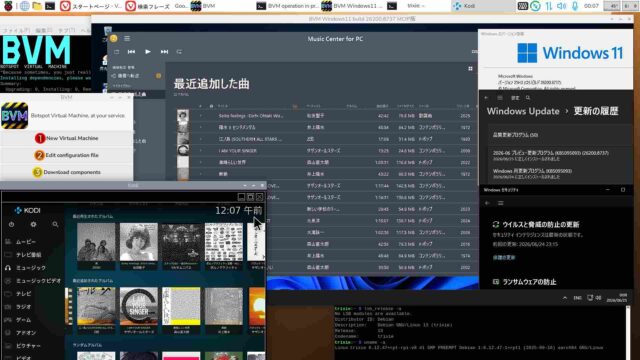The width and height of the screenshot is (640, 360).
Task: Click the 00:07 panel clock
Action: (x=591, y=6)
